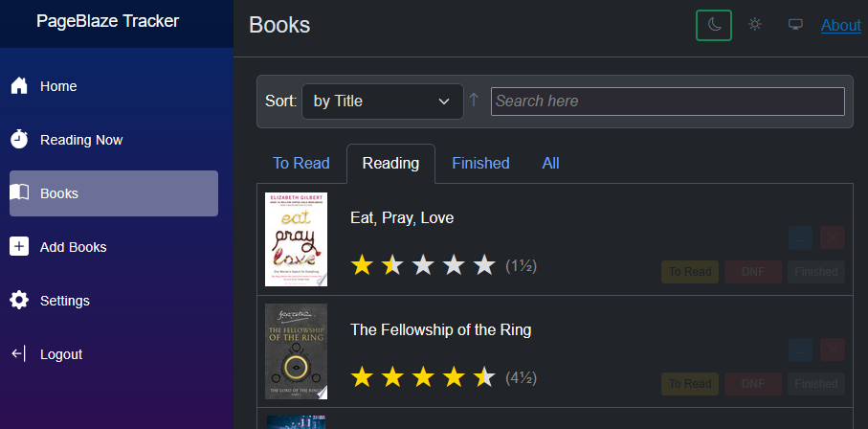Click the Logout arrow icon
Image resolution: width=868 pixels, height=429 pixels.
19,354
